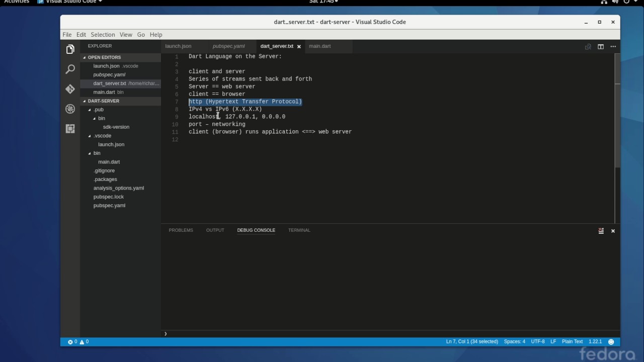
Task: Click the clock in the GNOME top bar
Action: pos(322,2)
